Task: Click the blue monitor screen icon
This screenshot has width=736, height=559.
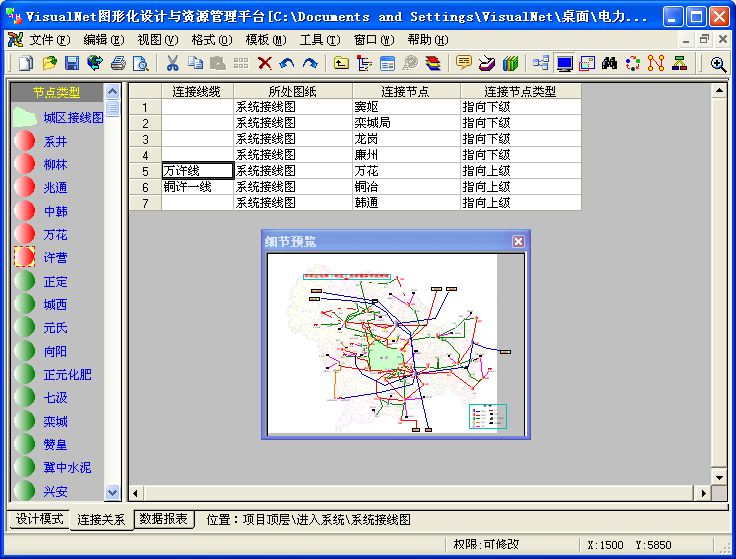Action: coord(565,63)
